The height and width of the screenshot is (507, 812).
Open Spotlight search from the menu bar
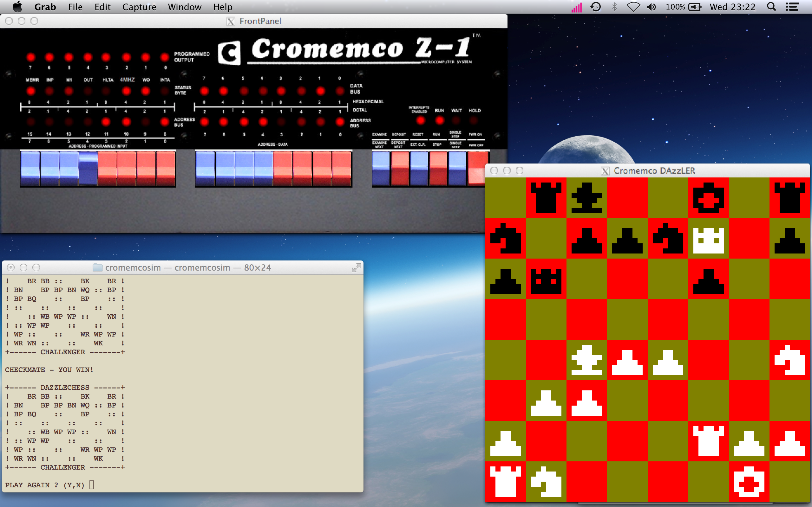point(771,7)
